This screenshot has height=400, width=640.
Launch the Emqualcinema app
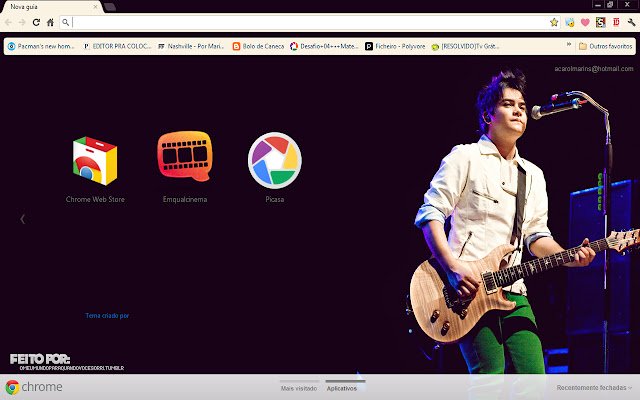(185, 167)
